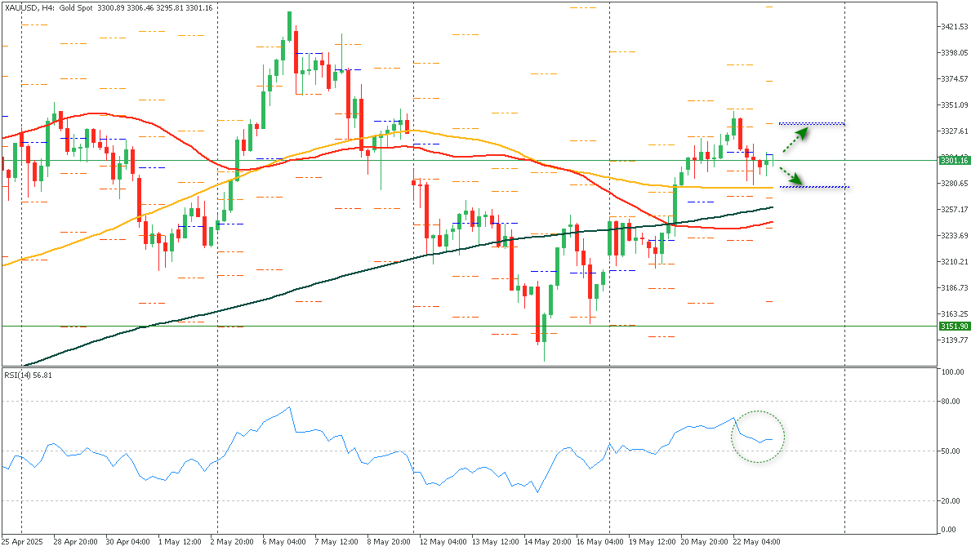Screen dimensions: 980x551
Task: Click the 25 Apr 2025 date label
Action: [22, 541]
